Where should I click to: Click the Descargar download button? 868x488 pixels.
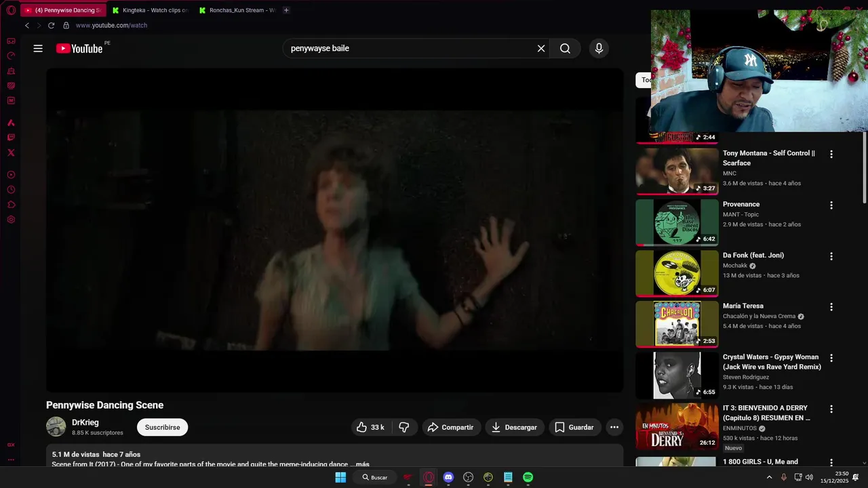coord(515,427)
